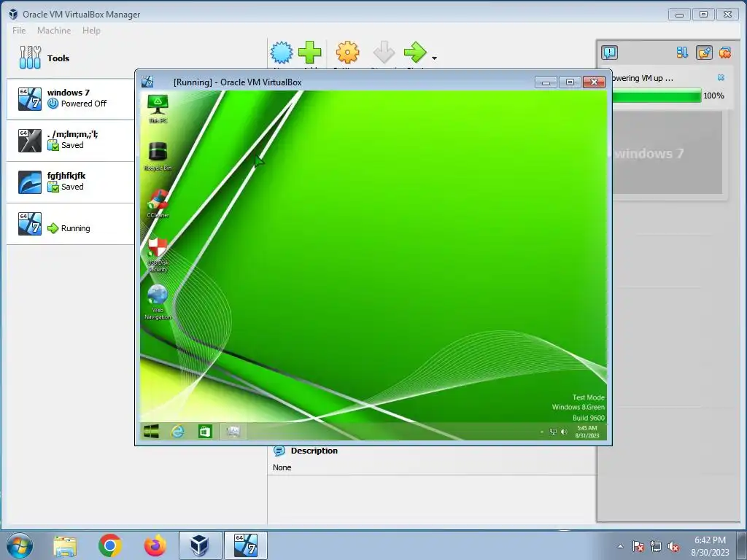This screenshot has height=560, width=747.
Task: Click host clock showing 6:42 PM
Action: (710, 545)
